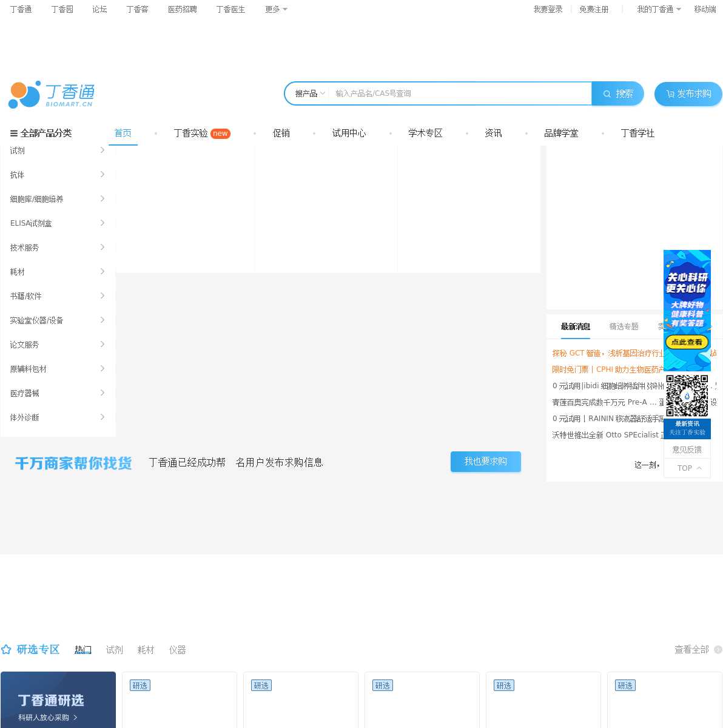Click the 关心科研 floating promo banner
Image resolution: width=723 pixels, height=728 pixels.
point(687,309)
